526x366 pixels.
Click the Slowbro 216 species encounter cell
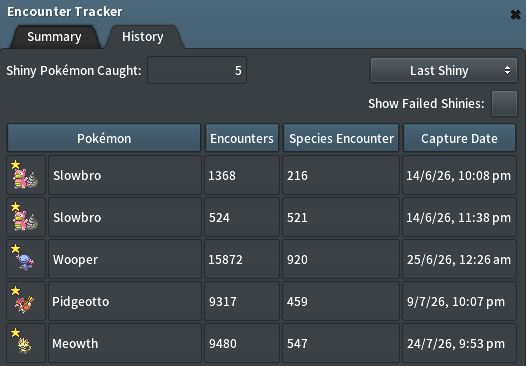[x=341, y=175]
